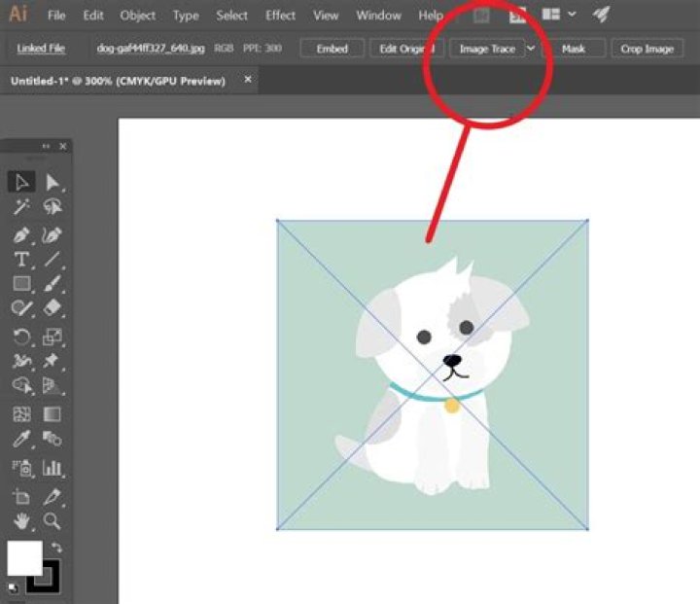
Task: Open the Effect menu
Action: coord(280,16)
